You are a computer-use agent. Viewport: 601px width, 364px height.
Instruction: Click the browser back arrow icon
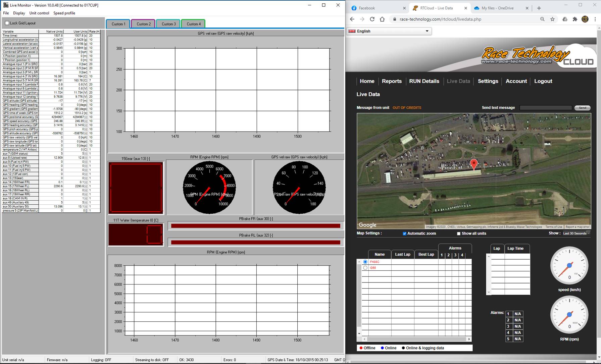pyautogui.click(x=352, y=19)
